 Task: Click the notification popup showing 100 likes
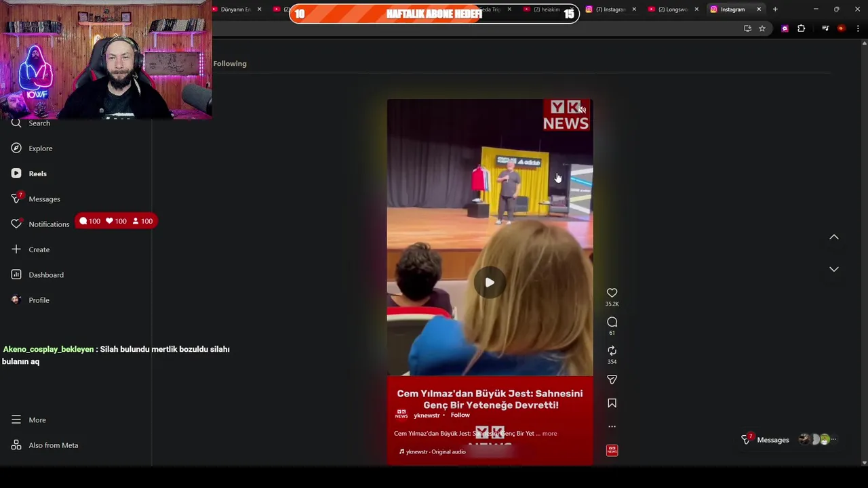115,221
